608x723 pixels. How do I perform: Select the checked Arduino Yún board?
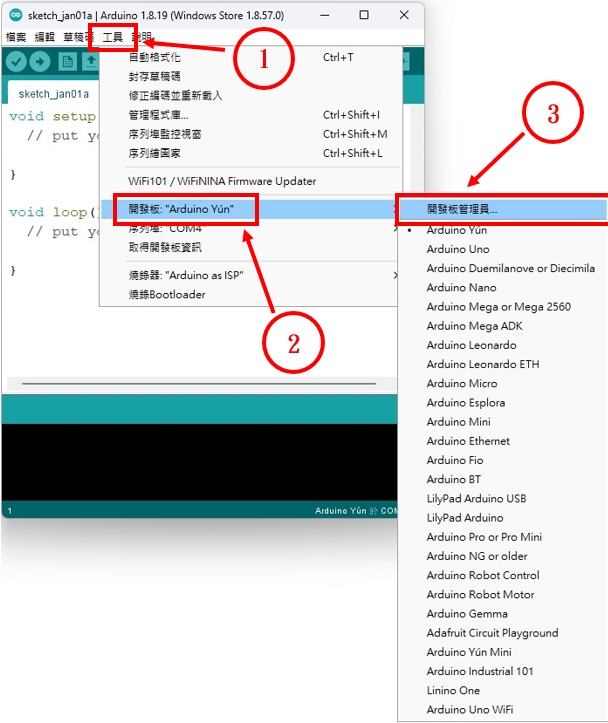click(503, 230)
